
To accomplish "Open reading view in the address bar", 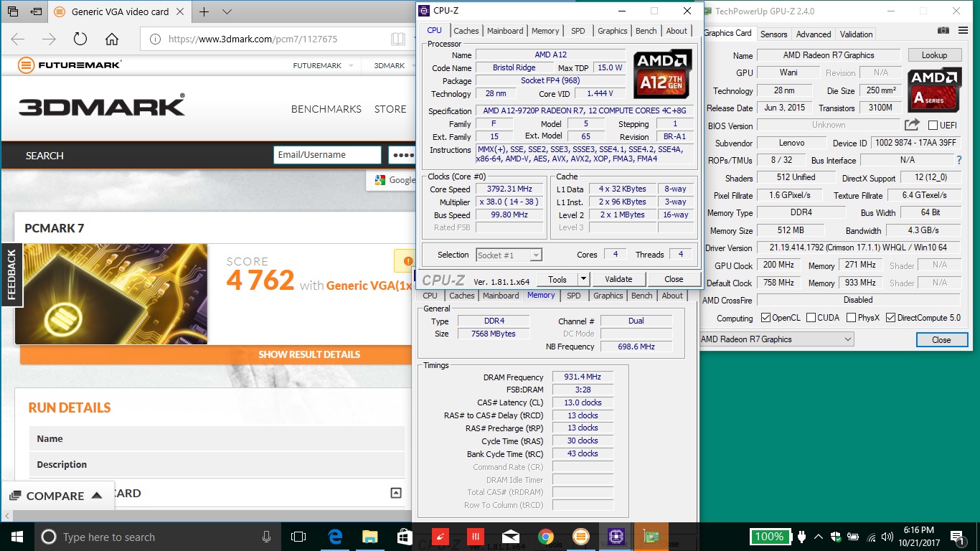I will pyautogui.click(x=397, y=39).
